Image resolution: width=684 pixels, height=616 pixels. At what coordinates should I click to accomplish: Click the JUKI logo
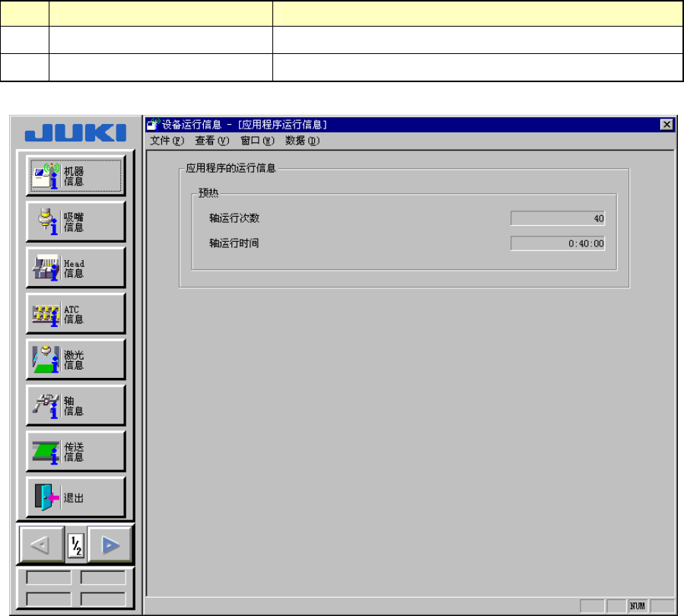[x=76, y=132]
